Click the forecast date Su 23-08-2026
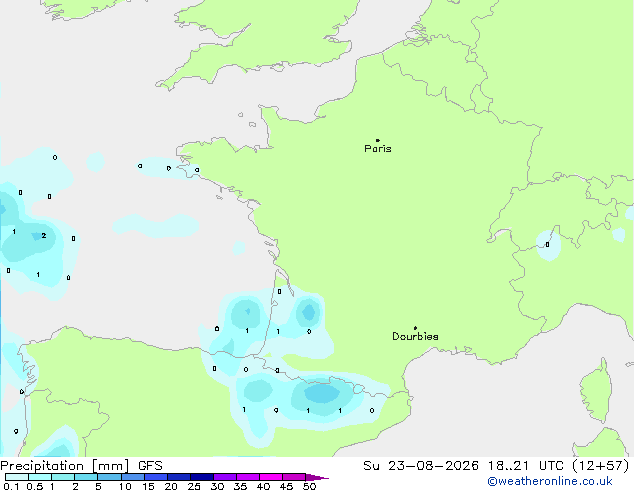 pos(421,465)
